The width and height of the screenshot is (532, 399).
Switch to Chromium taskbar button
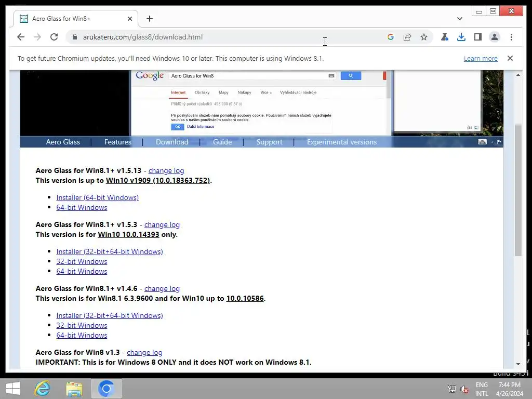pos(106,389)
